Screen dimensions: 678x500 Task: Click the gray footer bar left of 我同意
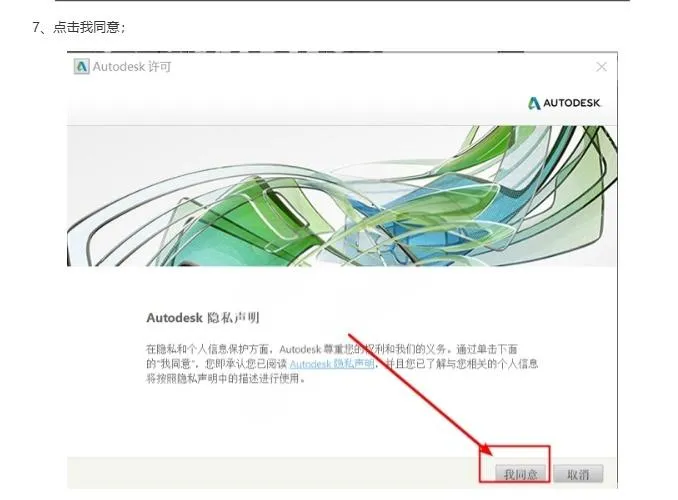272,472
